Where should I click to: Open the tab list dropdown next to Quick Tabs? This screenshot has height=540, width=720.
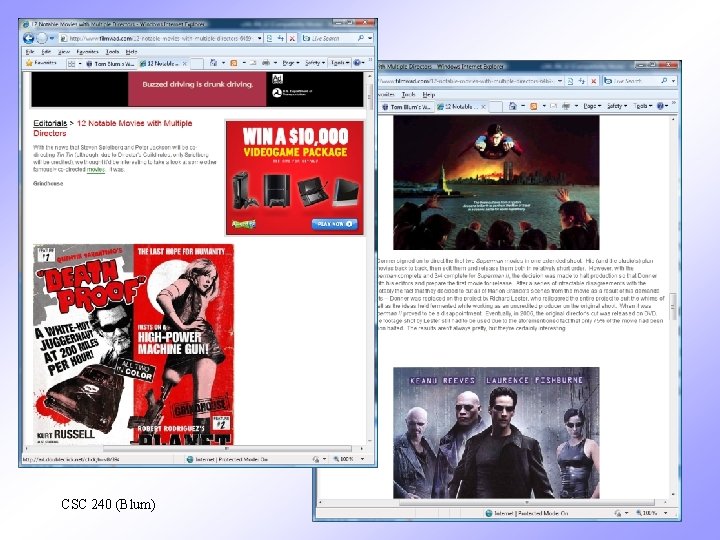[80, 64]
